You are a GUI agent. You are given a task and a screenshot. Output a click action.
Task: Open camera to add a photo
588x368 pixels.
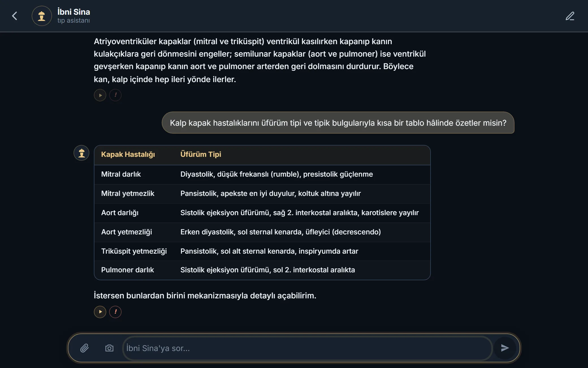109,348
